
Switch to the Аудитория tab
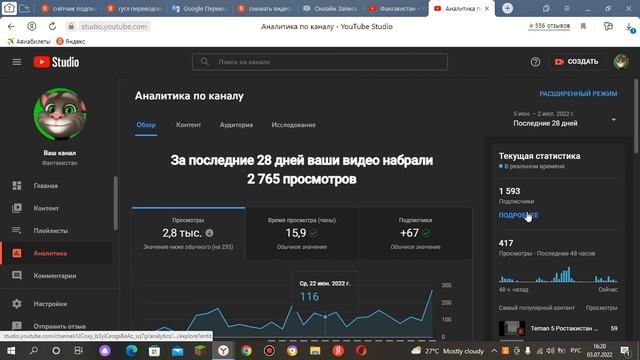pos(236,125)
